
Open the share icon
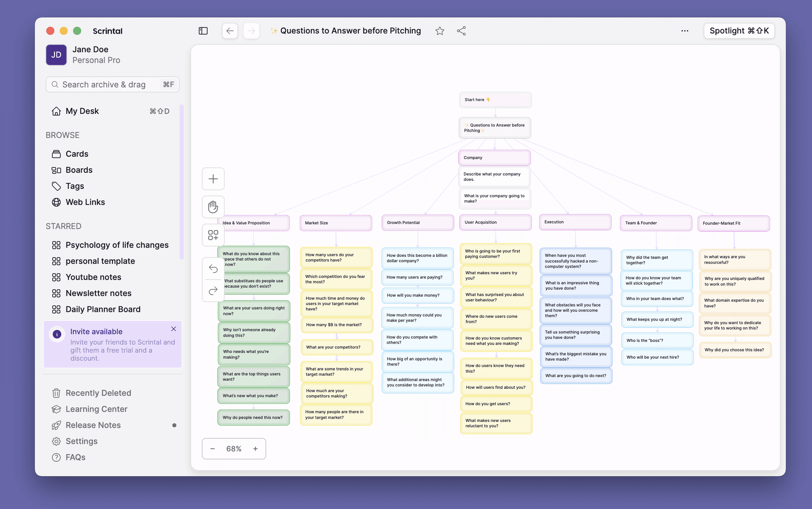click(461, 31)
